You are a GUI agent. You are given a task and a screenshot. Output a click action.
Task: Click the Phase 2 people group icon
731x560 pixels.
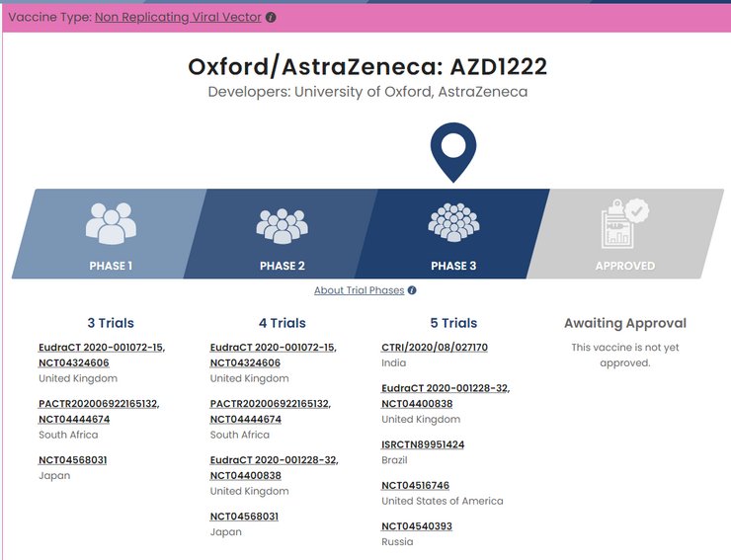click(283, 226)
